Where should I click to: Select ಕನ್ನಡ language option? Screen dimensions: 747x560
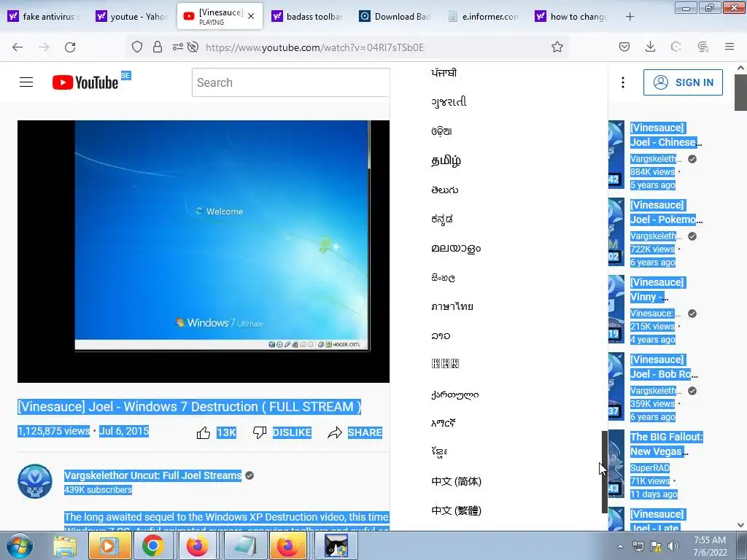coord(441,219)
